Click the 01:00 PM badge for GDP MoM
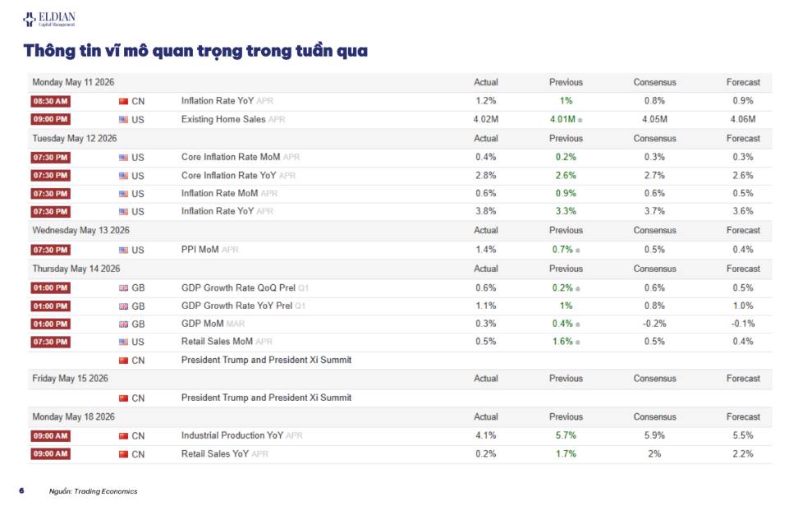This screenshot has height=506, width=812. pos(50,324)
